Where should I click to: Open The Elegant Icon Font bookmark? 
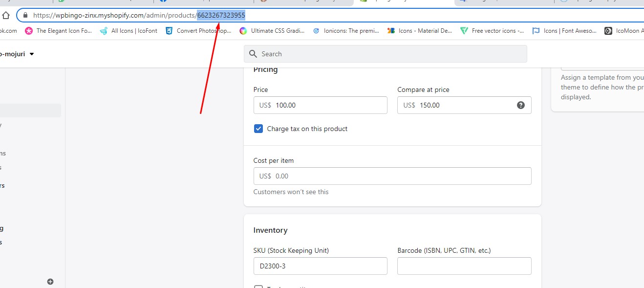pyautogui.click(x=59, y=31)
